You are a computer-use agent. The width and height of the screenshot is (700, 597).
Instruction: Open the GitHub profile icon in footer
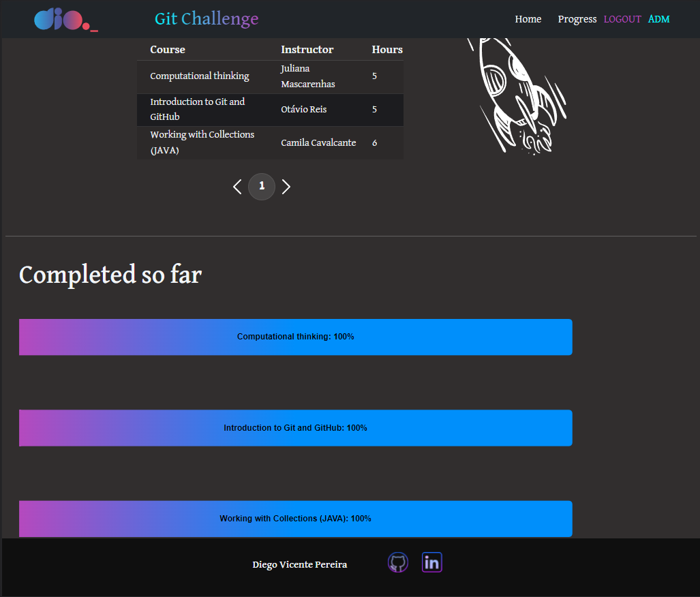[x=398, y=562]
